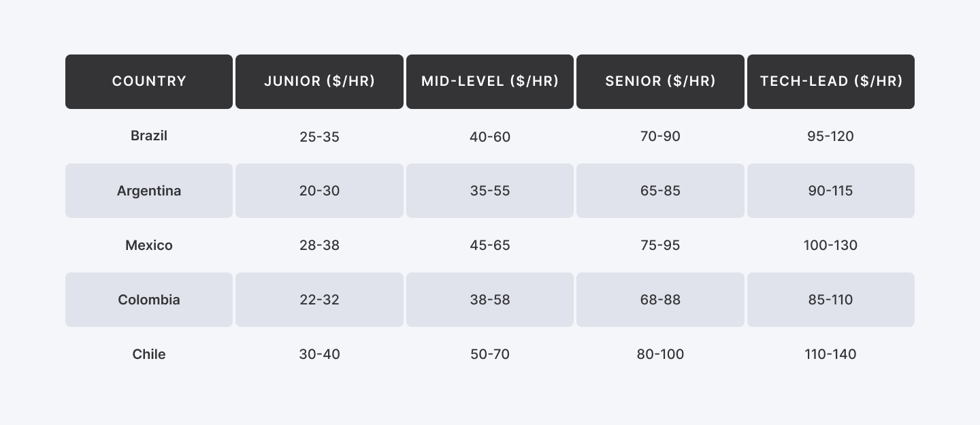980x425 pixels.
Task: Click Chile's tech-lead rate 110-140
Action: pyautogui.click(x=831, y=354)
